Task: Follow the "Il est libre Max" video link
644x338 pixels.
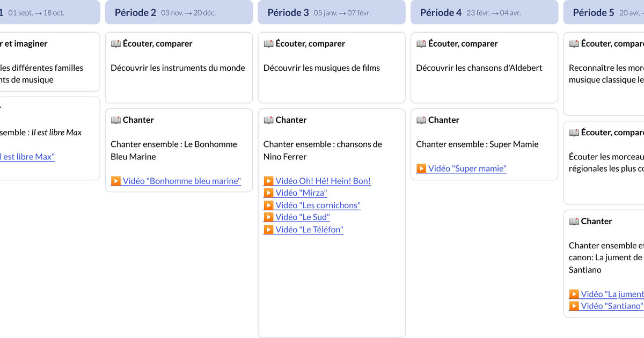Action: point(27,157)
